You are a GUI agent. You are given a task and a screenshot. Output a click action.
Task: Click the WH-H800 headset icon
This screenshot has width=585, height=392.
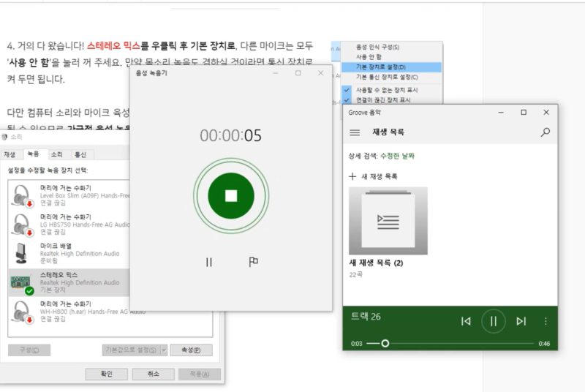coord(22,312)
